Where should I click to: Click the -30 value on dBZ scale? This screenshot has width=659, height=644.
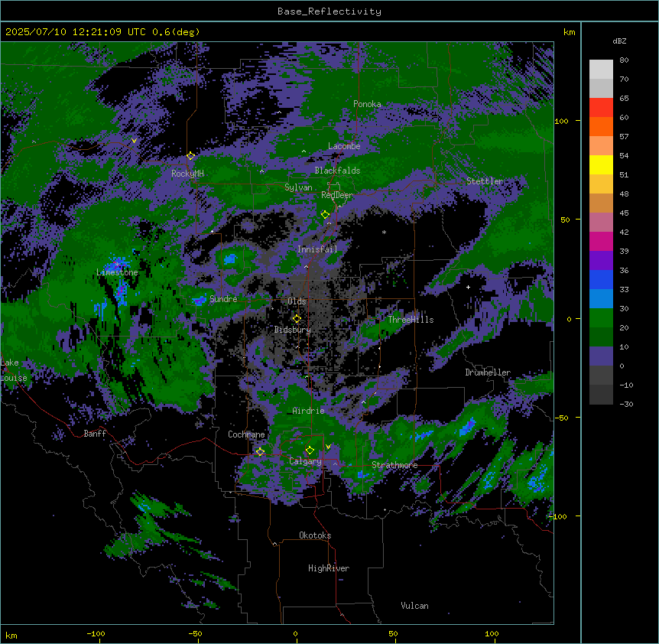[626, 405]
